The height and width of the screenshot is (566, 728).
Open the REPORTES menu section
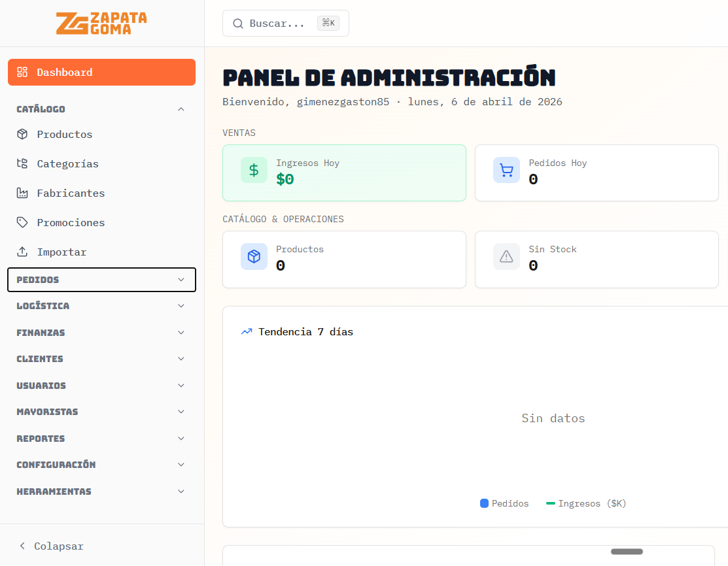pyautogui.click(x=101, y=438)
